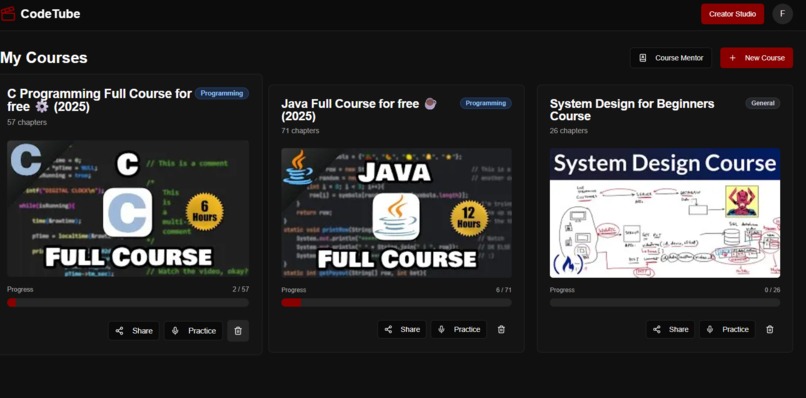Click the microphone icon on C Practice button
The height and width of the screenshot is (398, 806).
[x=175, y=331]
